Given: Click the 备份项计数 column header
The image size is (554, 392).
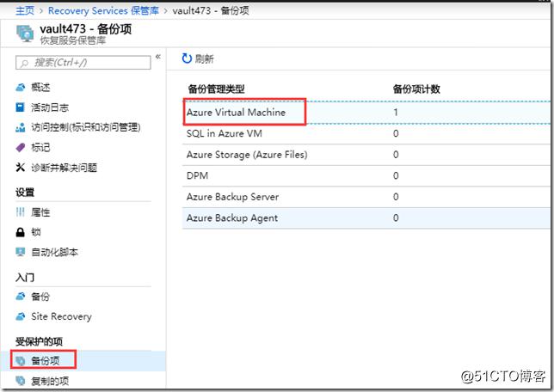Looking at the screenshot, I should 416,89.
